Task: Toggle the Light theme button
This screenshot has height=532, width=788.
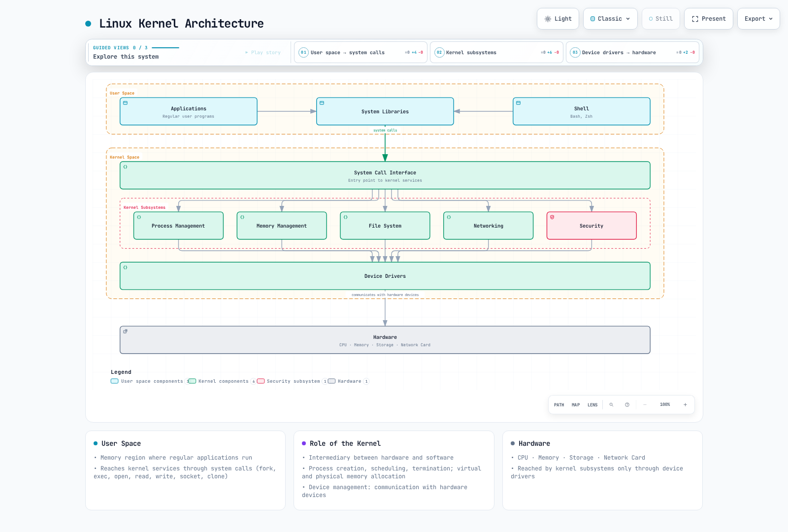Action: click(x=558, y=19)
